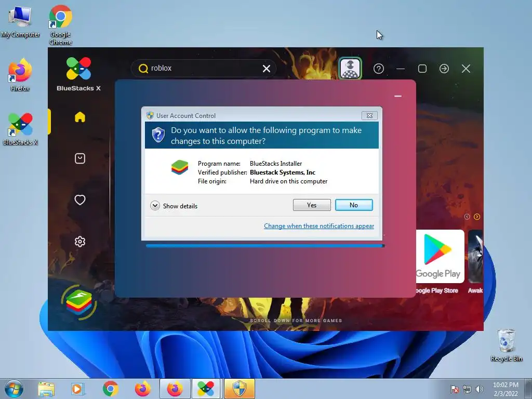The height and width of the screenshot is (399, 532).
Task: Click in the roblox search field
Action: [x=204, y=69]
